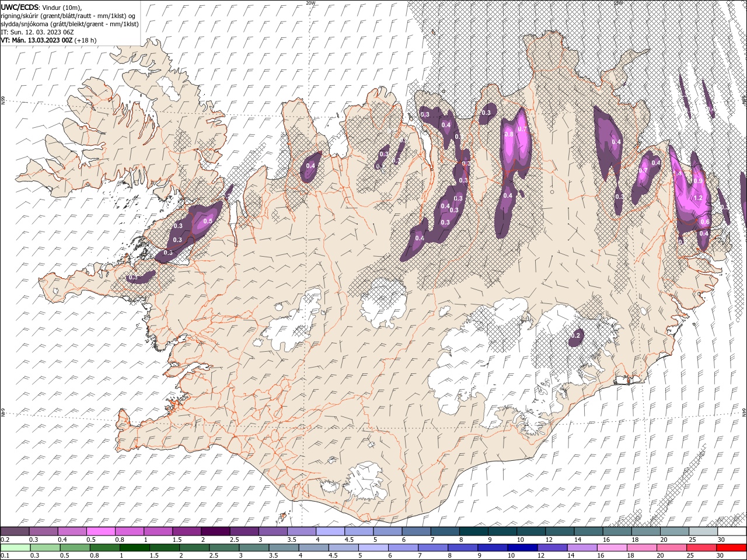The height and width of the screenshot is (560, 747).
Task: Pick snow legend swatch between 0.2 and 0.3
Action: [15, 531]
